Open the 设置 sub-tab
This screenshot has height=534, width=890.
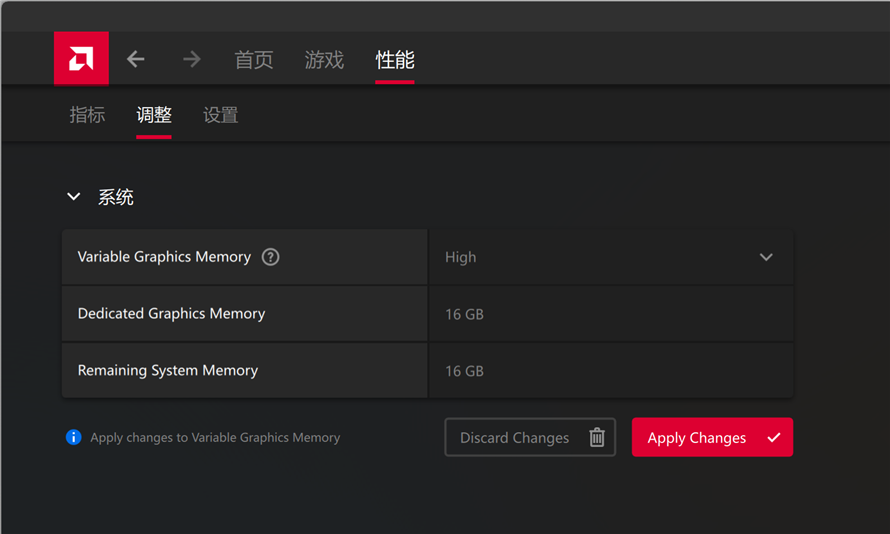click(221, 115)
